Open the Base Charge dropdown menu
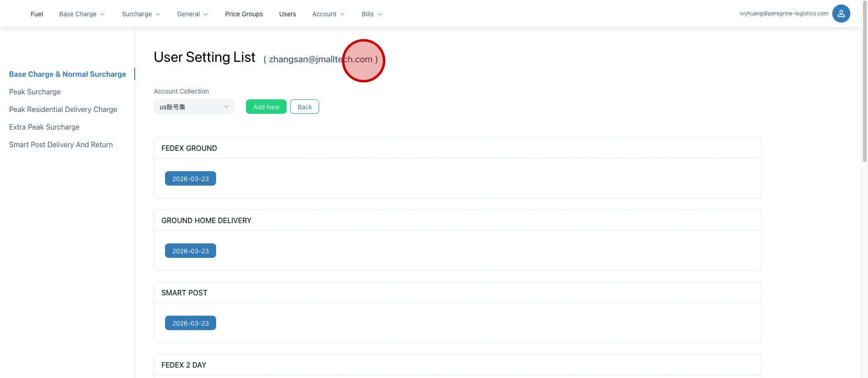The image size is (868, 378). pyautogui.click(x=82, y=14)
